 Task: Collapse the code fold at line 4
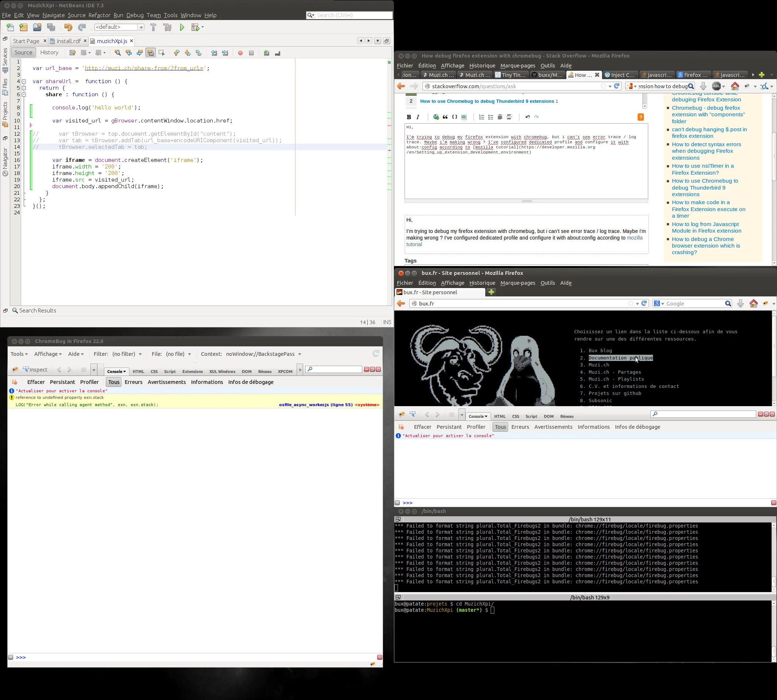pyautogui.click(x=24, y=82)
